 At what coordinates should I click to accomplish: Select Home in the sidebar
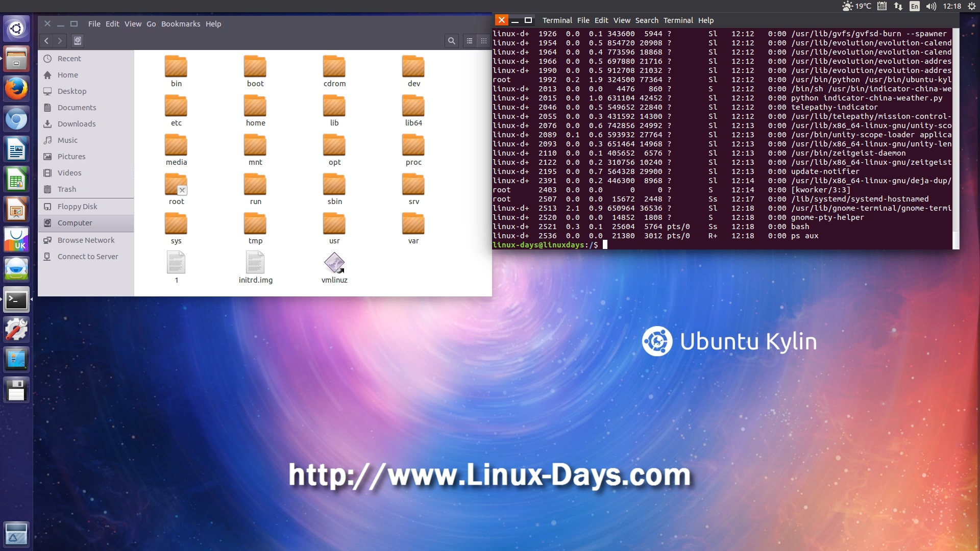[86, 75]
